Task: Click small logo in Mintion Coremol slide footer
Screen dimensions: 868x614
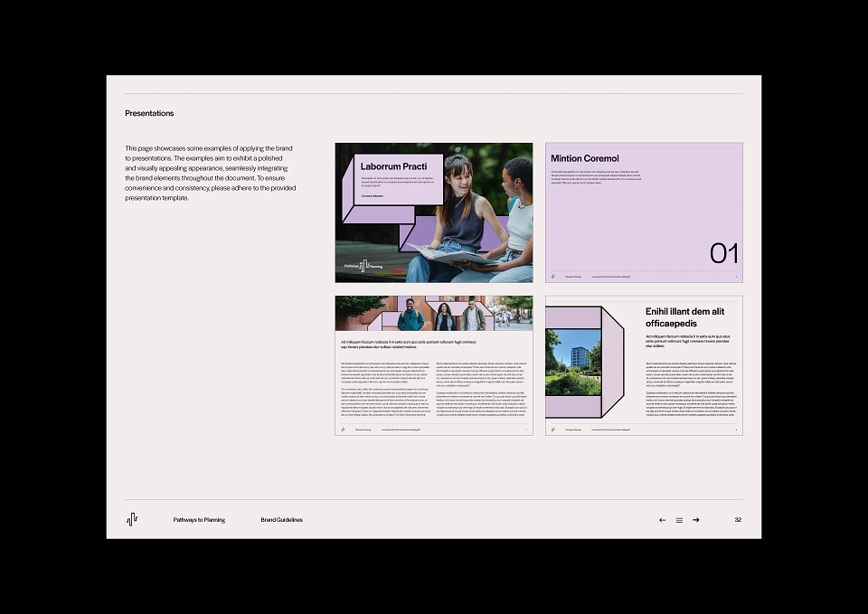Action: [553, 277]
